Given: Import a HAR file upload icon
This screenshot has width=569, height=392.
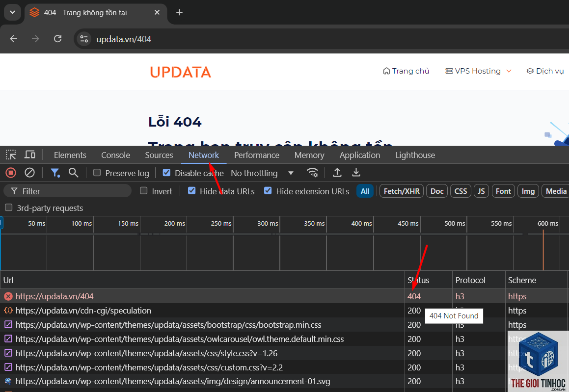Looking at the screenshot, I should 337,173.
